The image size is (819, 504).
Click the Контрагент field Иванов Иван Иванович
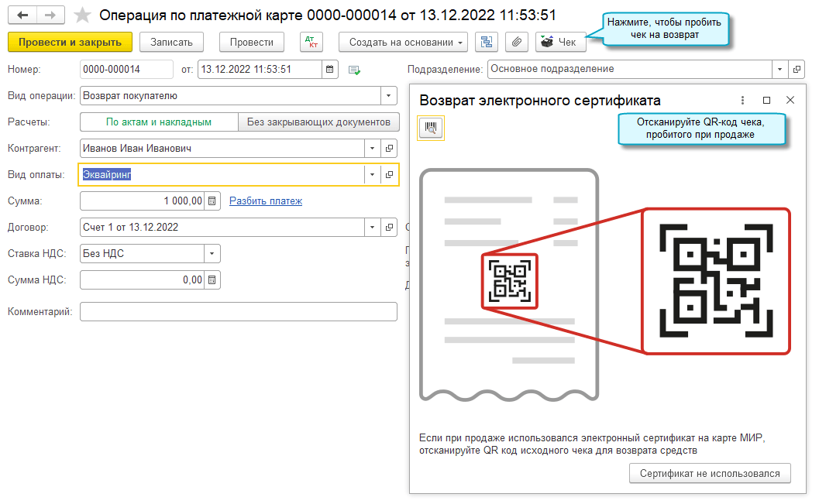(222, 148)
